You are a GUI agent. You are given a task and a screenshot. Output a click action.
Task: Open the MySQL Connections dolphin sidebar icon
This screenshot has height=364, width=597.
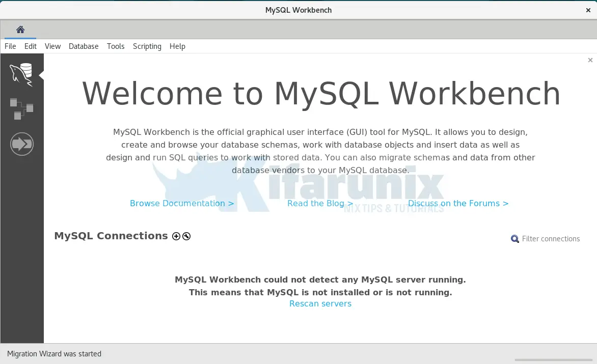(21, 74)
